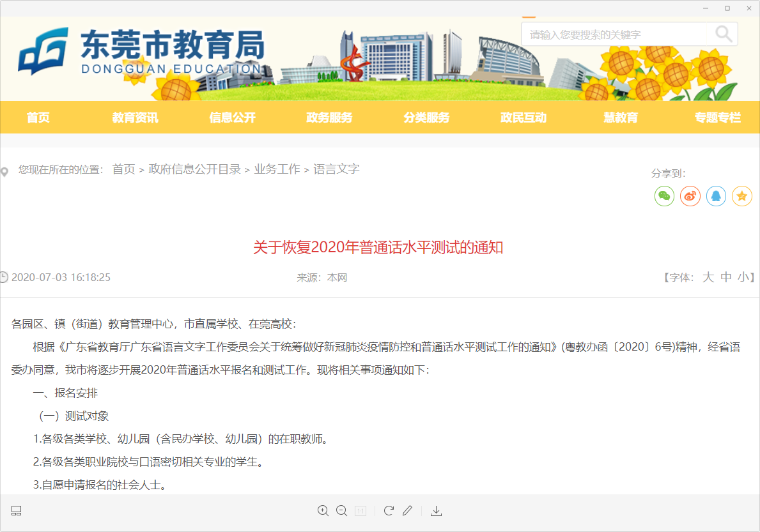The height and width of the screenshot is (532, 760).
Task: Reset image to actual size 1:1
Action: pyautogui.click(x=361, y=511)
